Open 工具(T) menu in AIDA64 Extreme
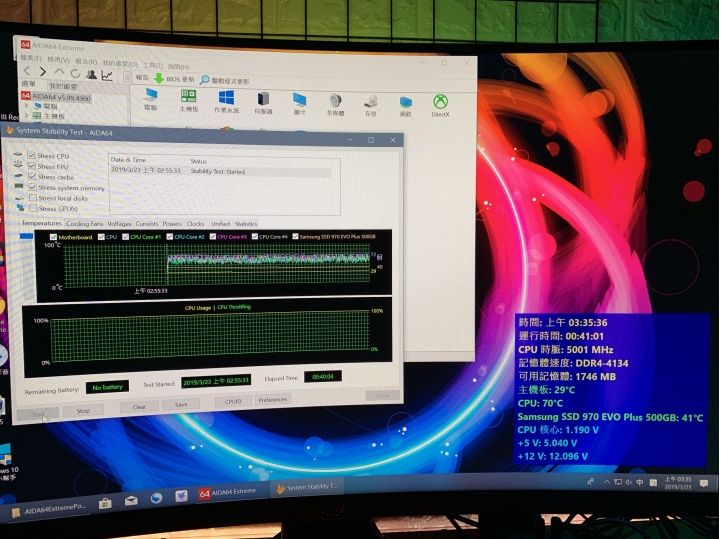The width and height of the screenshot is (721, 539). (153, 65)
